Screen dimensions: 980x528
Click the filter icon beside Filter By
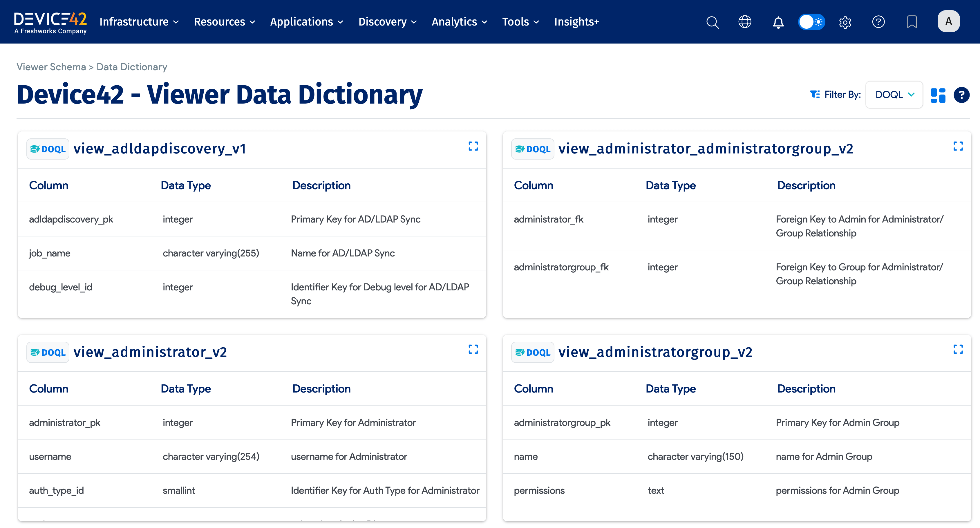815,94
